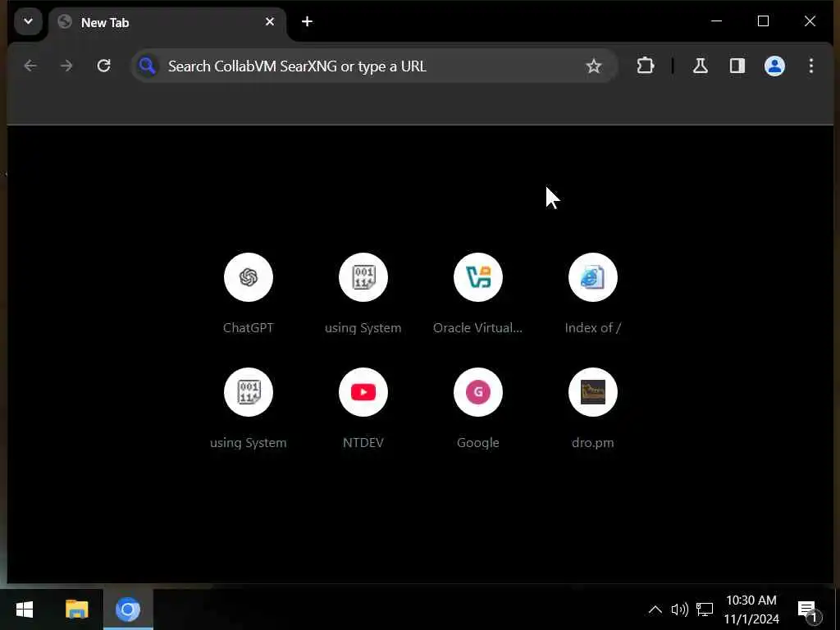840x630 pixels.
Task: Toggle the browser side panel
Action: point(737,66)
